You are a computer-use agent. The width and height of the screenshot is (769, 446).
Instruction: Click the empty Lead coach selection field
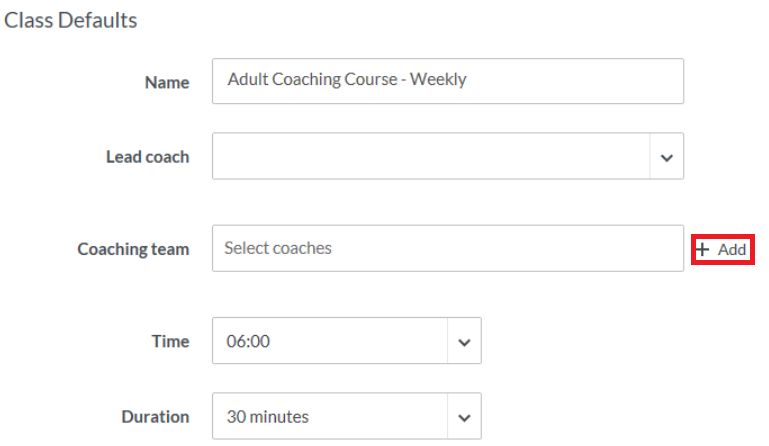click(x=430, y=157)
